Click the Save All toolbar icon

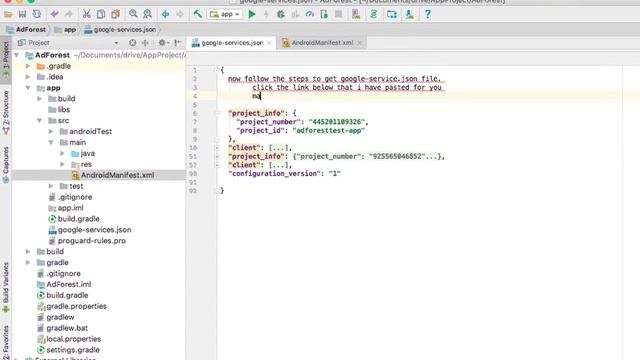22,14
